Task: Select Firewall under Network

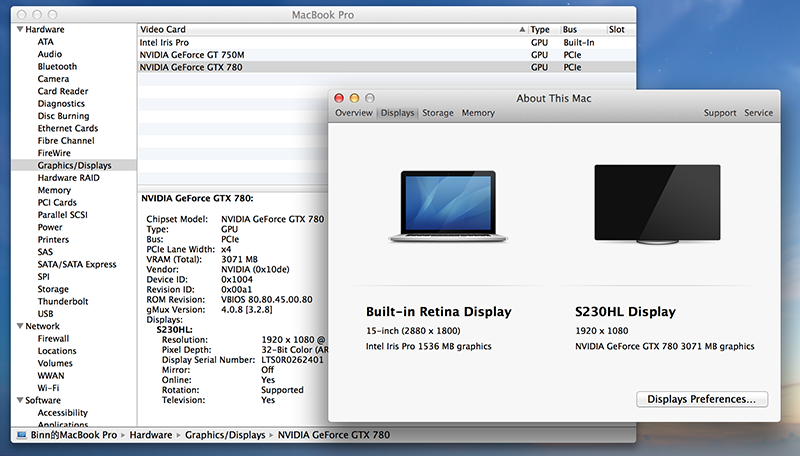Action: click(53, 338)
